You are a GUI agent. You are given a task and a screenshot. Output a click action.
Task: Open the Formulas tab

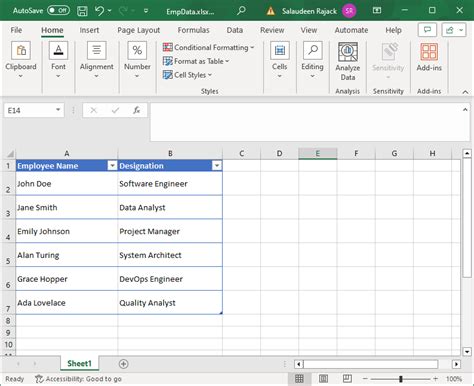[x=193, y=30]
